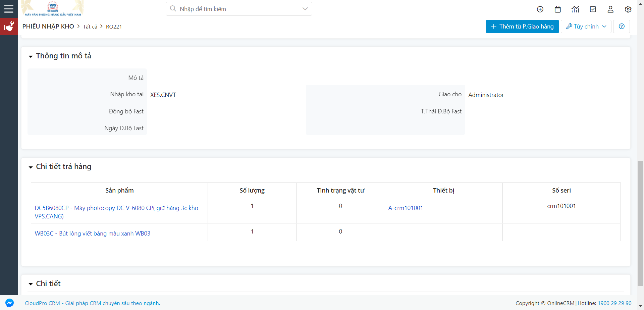Click the Administrator assignee value
Image resolution: width=644 pixels, height=310 pixels.
click(x=486, y=95)
